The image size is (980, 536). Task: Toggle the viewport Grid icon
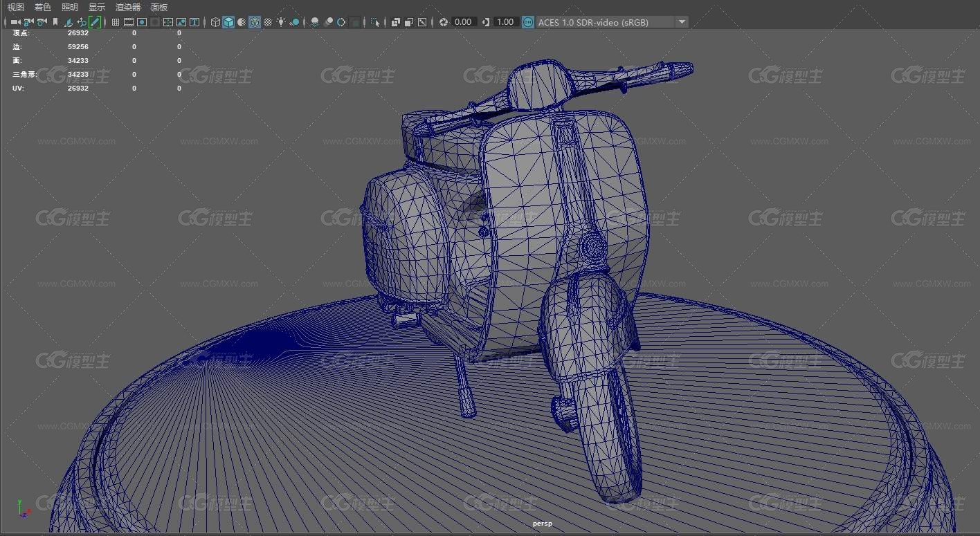116,22
